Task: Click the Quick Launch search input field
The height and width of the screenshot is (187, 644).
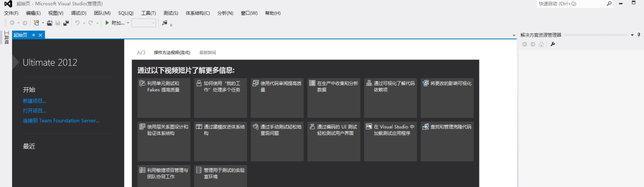Action: pos(571,4)
